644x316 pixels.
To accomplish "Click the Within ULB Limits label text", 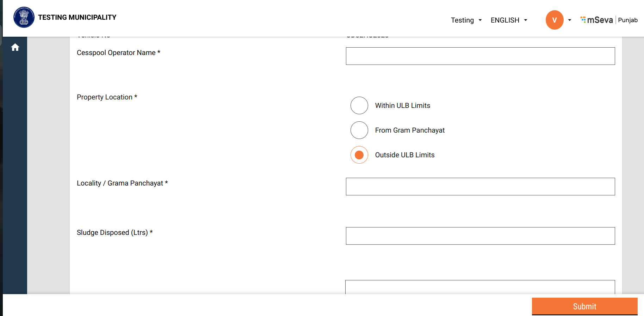I will coord(402,105).
